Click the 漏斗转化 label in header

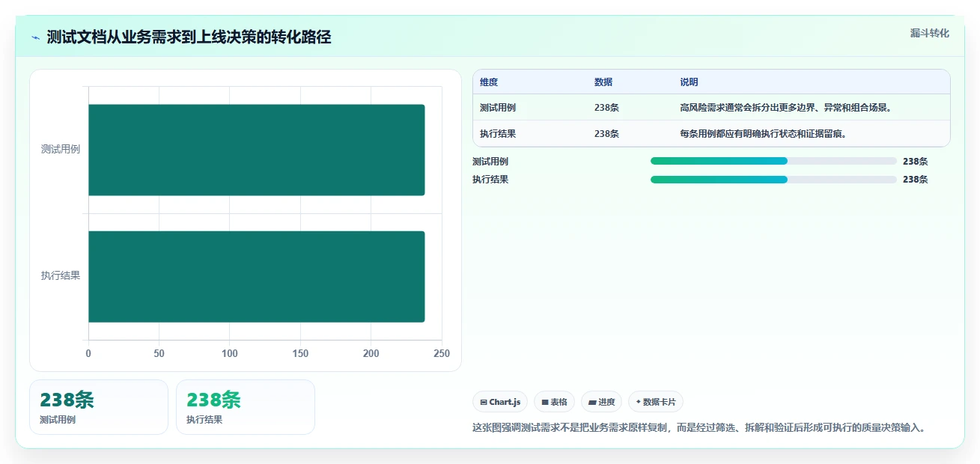[x=930, y=33]
